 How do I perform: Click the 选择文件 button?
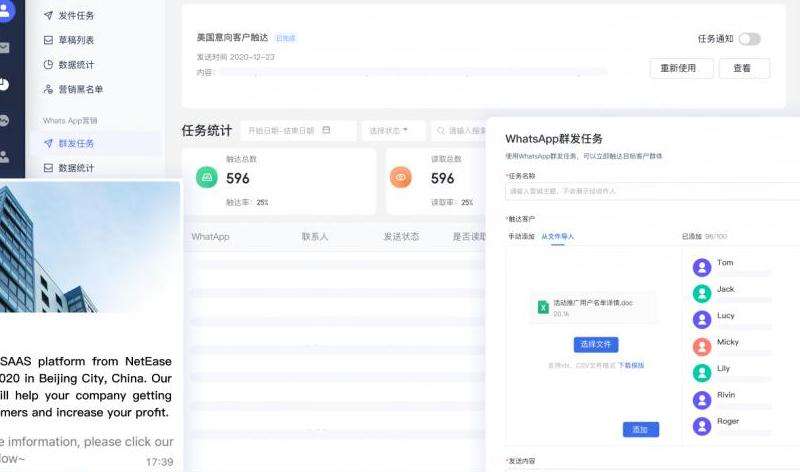click(x=596, y=344)
